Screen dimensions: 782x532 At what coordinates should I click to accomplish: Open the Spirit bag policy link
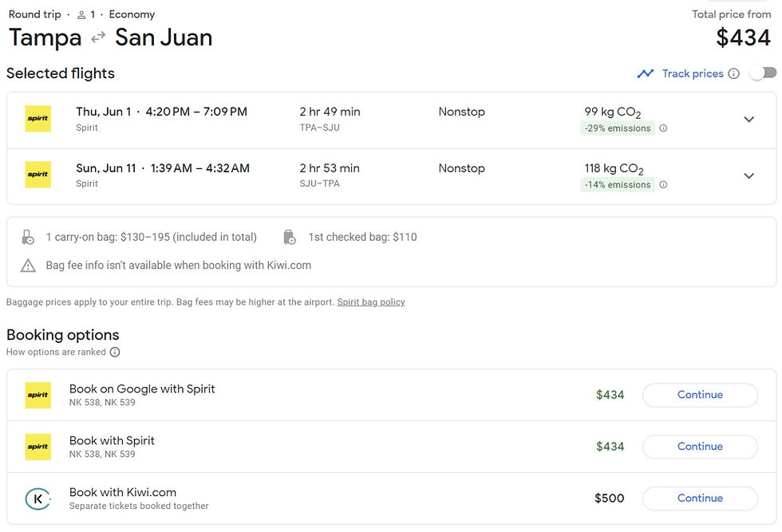click(371, 302)
